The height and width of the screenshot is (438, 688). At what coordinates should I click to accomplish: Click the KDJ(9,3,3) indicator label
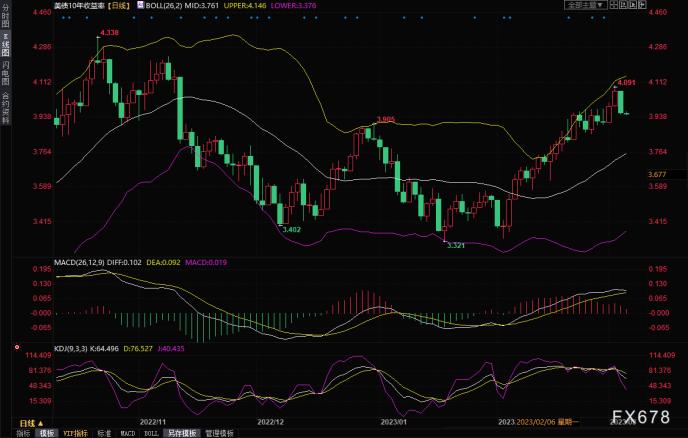click(70, 348)
